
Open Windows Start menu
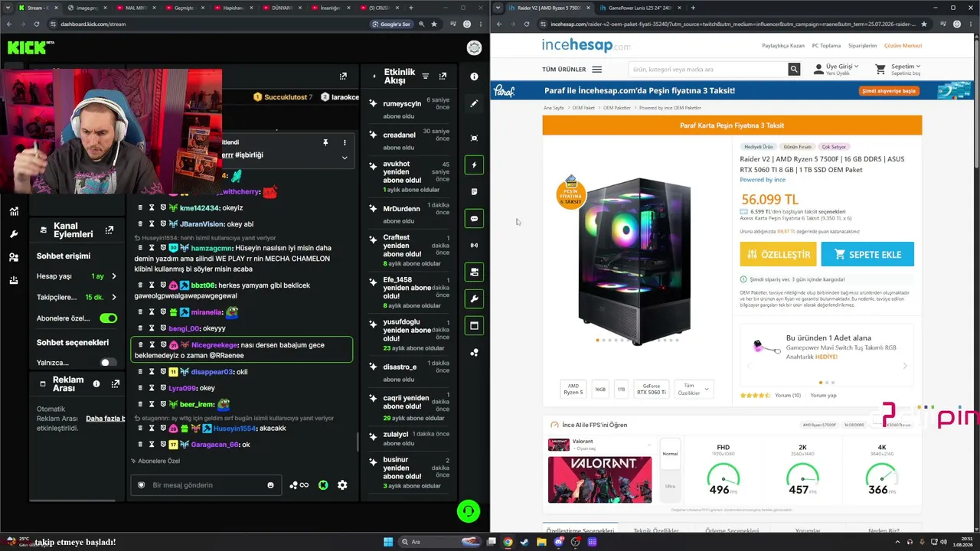tap(388, 542)
